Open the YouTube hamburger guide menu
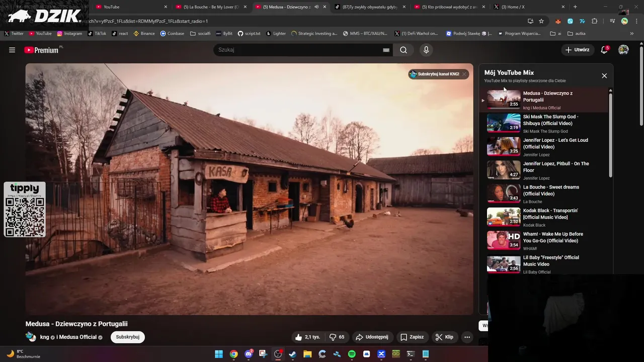 [x=12, y=50]
